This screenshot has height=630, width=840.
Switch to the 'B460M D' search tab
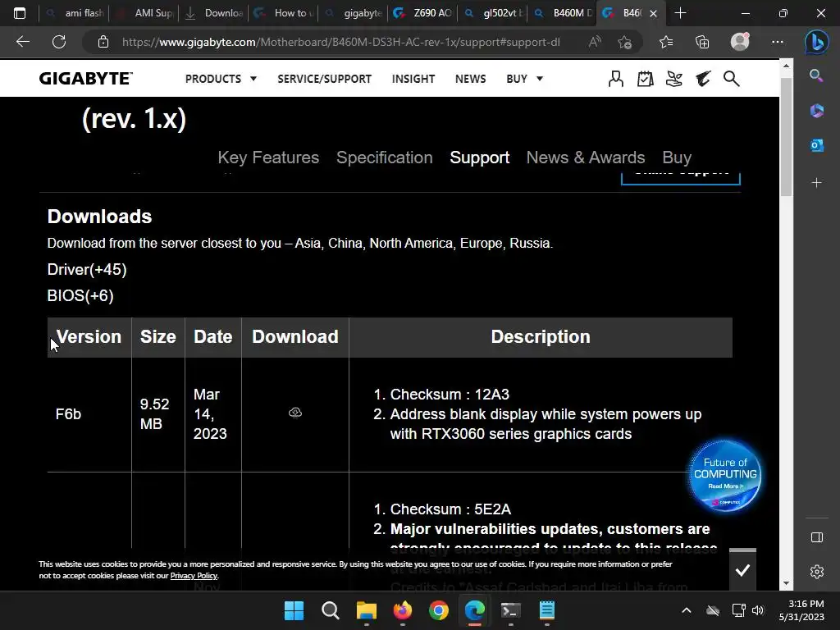563,13
